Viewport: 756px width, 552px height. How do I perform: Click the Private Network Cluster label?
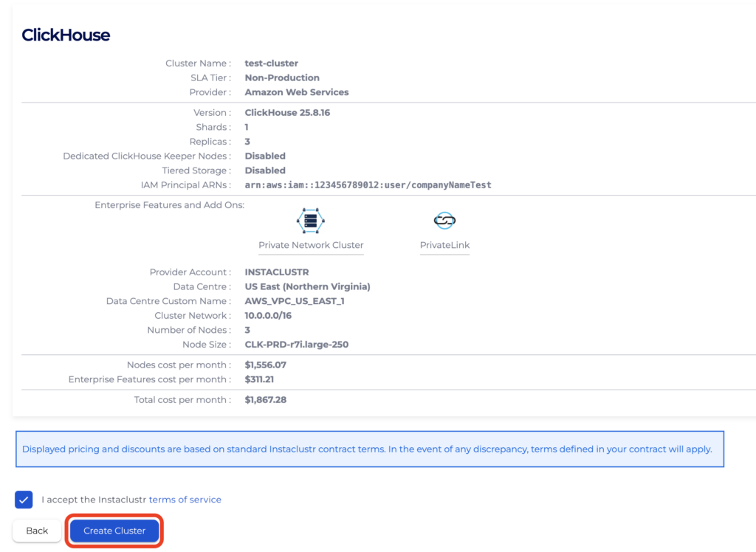(311, 245)
